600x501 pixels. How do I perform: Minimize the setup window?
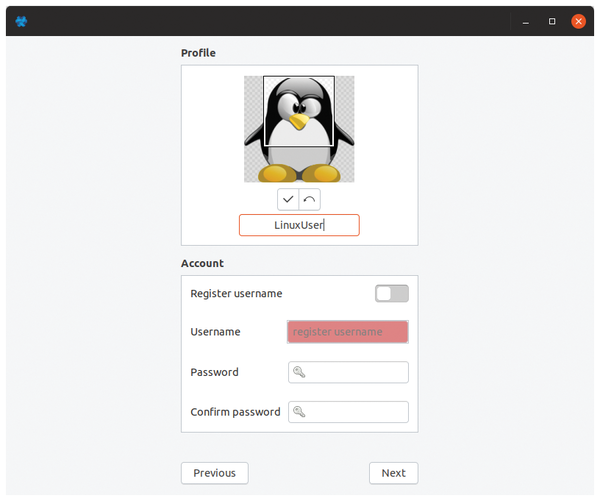[x=526, y=21]
